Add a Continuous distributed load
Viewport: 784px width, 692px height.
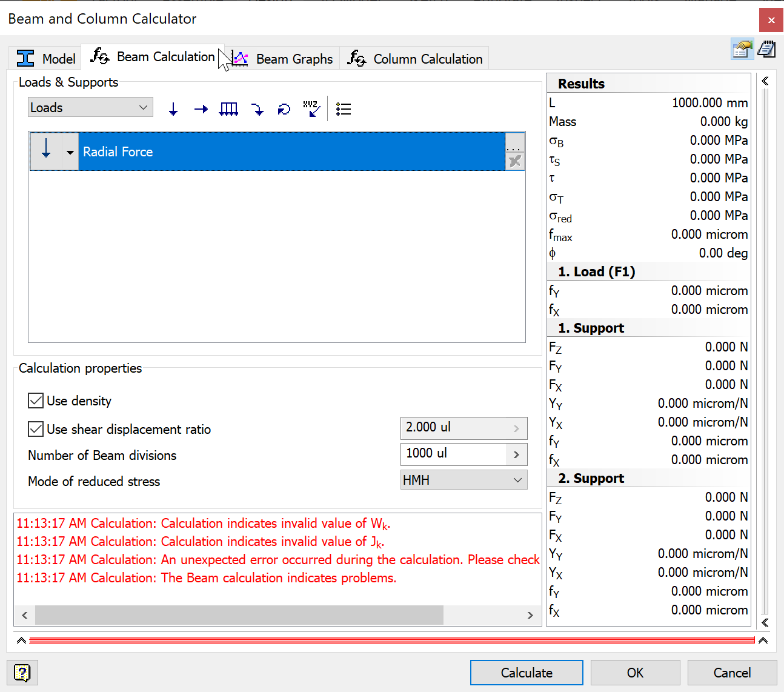228,108
